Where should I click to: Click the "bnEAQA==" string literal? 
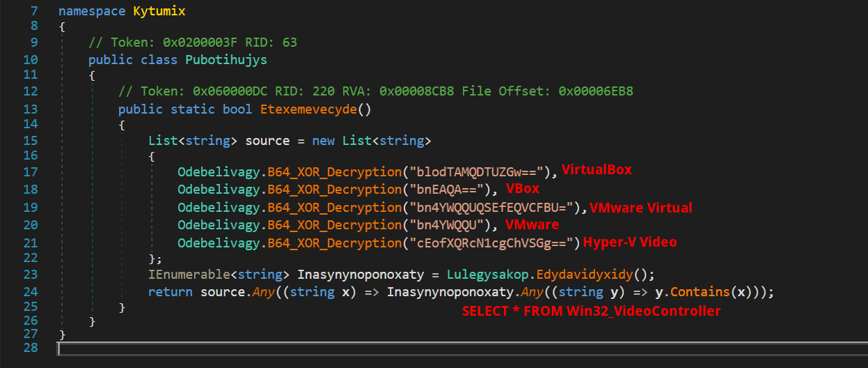(452, 190)
